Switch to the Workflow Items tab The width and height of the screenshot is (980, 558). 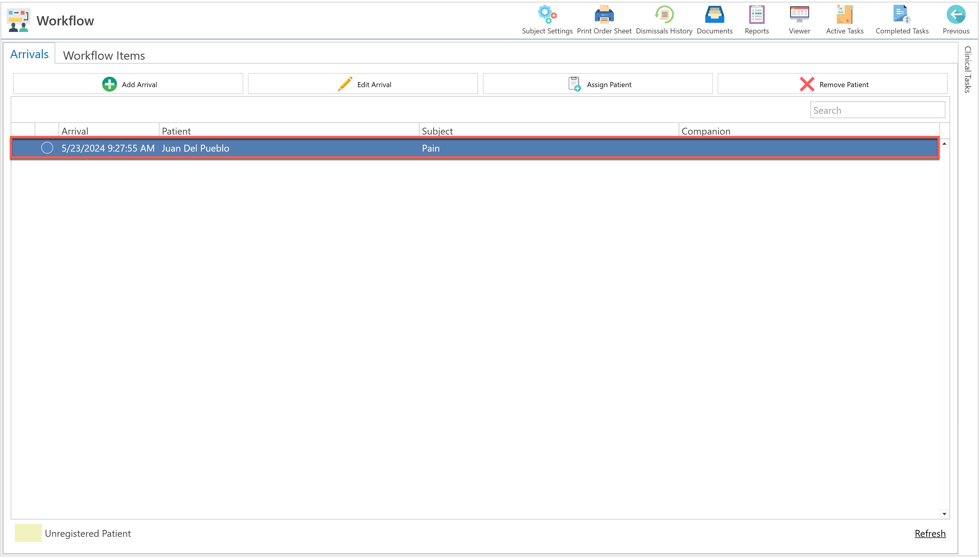point(104,56)
